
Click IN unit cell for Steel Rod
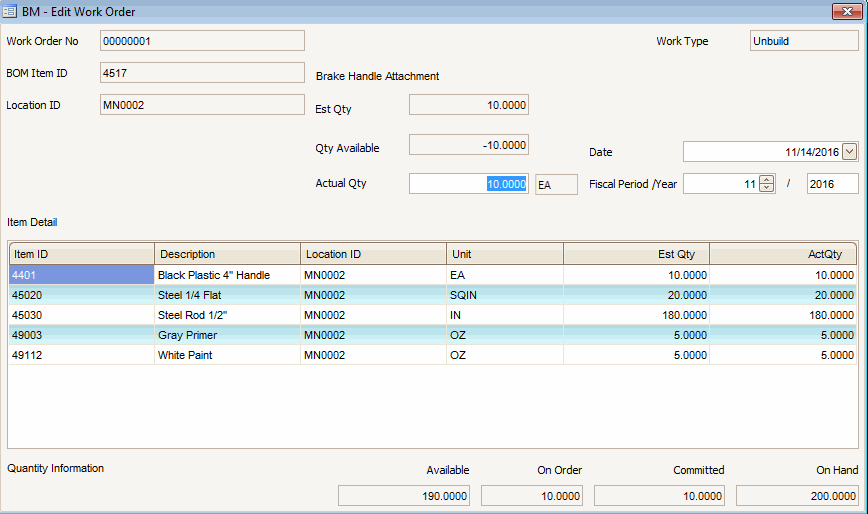tap(505, 315)
